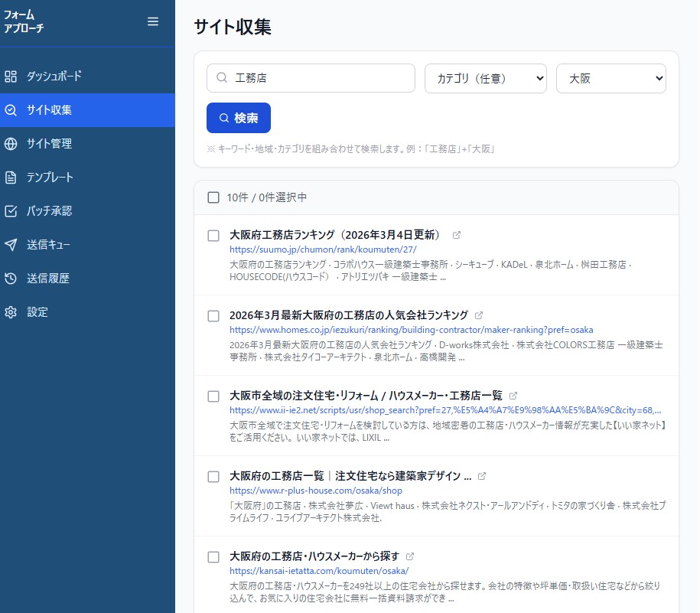Click the hamburger menu icon
The image size is (700, 613).
pos(152,21)
